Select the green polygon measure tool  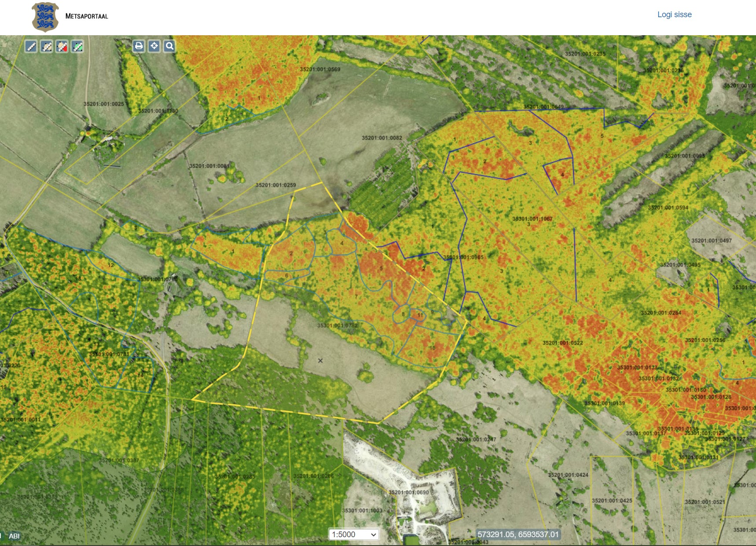tap(77, 46)
